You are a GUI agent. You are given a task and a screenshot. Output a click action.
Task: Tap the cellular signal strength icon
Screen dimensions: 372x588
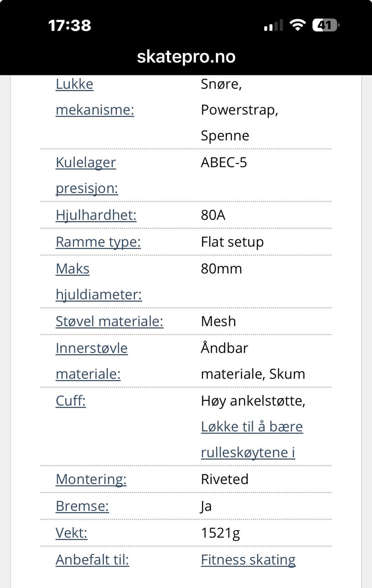(273, 26)
